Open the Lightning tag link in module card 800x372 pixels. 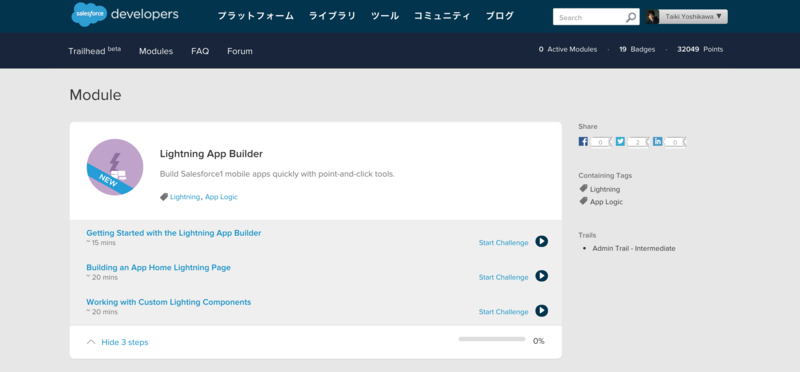click(185, 197)
